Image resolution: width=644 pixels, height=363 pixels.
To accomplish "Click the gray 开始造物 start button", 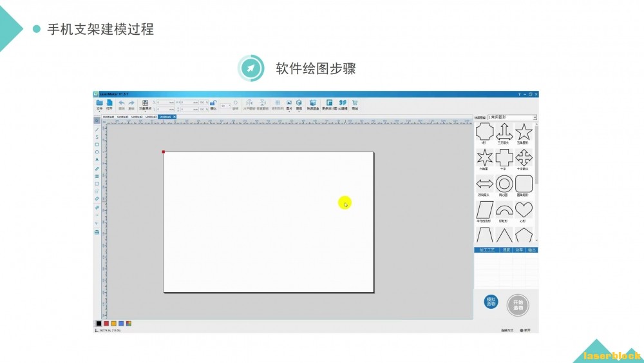I will click(x=518, y=305).
